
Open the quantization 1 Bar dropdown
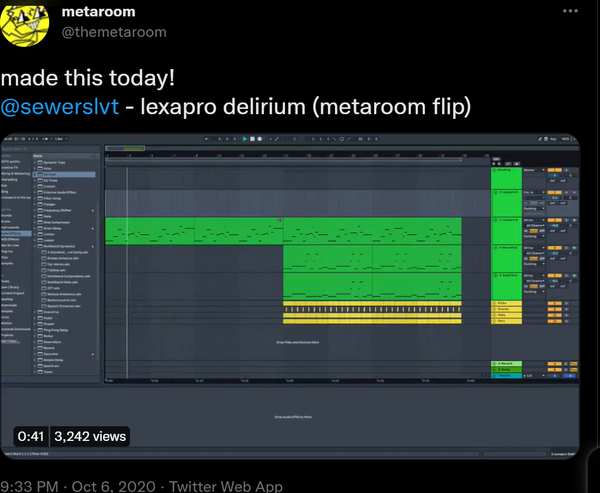pos(60,139)
